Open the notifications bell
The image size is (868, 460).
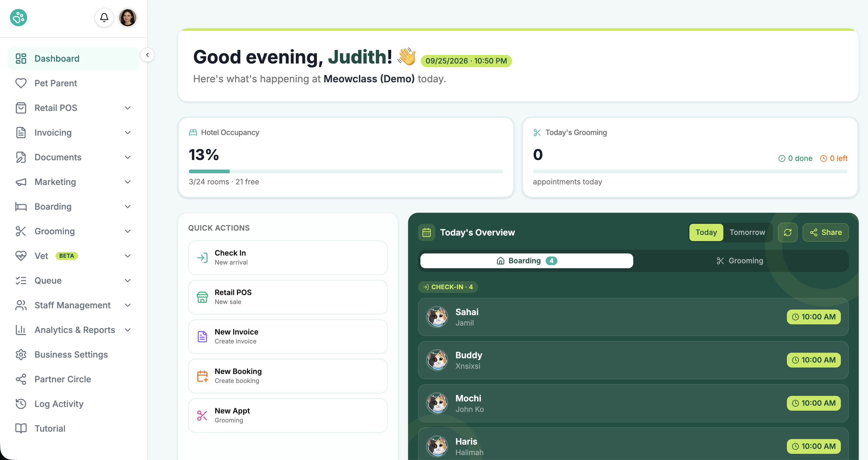pos(104,18)
